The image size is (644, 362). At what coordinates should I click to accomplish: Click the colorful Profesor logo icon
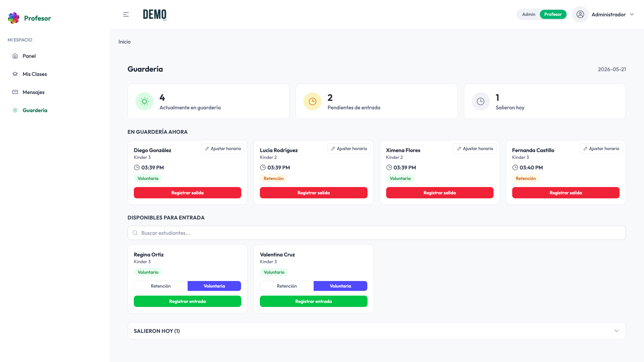pyautogui.click(x=14, y=18)
